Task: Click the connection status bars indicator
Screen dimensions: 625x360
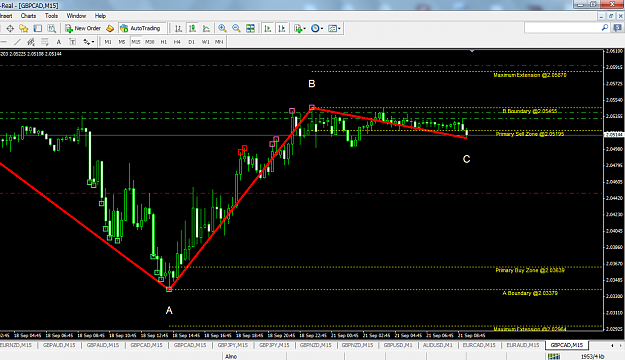Action: (554, 356)
